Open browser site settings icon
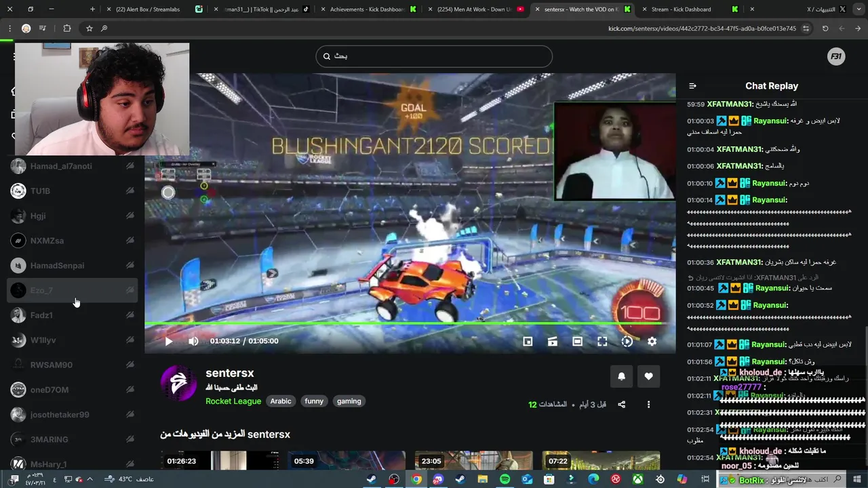 [x=806, y=28]
